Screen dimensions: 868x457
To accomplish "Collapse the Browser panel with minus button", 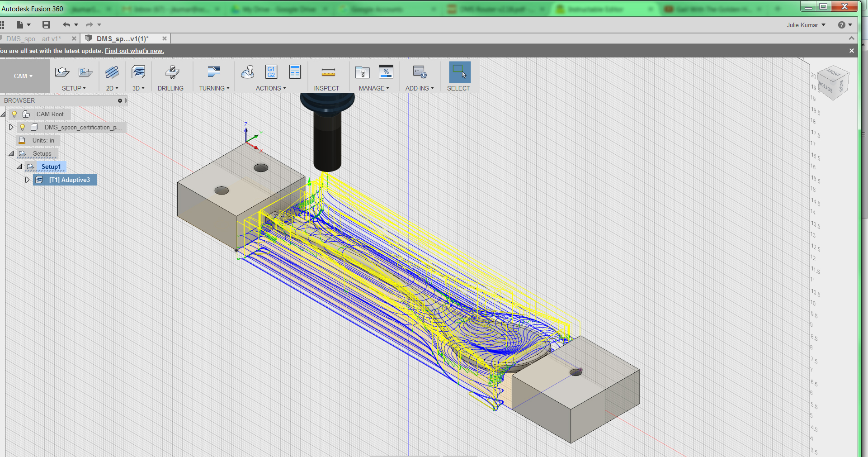I will (x=120, y=100).
